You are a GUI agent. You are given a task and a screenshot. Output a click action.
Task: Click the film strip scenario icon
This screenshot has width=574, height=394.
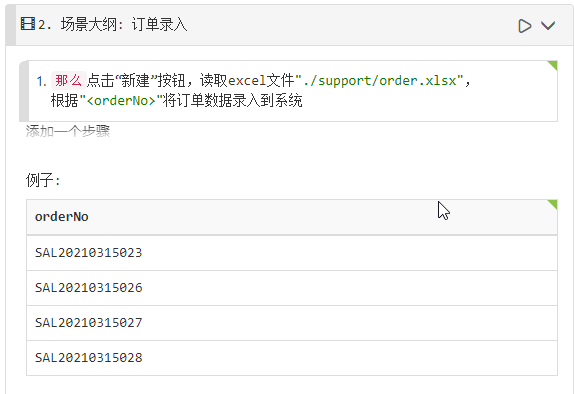pyautogui.click(x=28, y=24)
